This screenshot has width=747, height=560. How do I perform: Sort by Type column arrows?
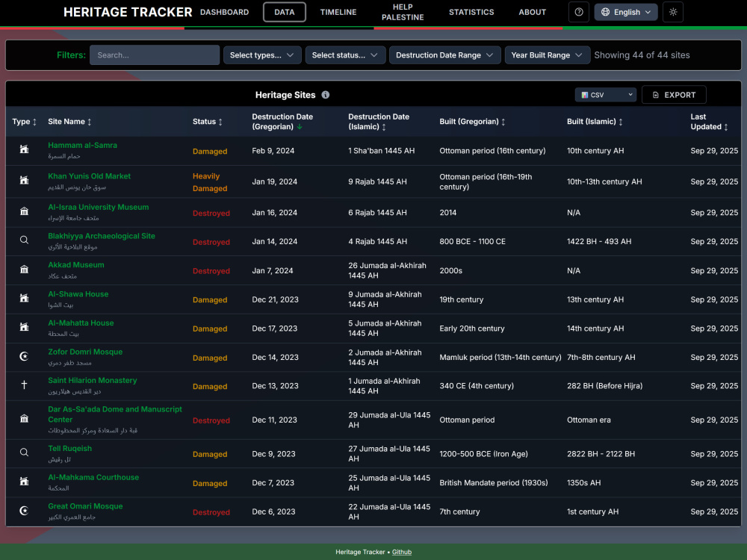pyautogui.click(x=34, y=122)
